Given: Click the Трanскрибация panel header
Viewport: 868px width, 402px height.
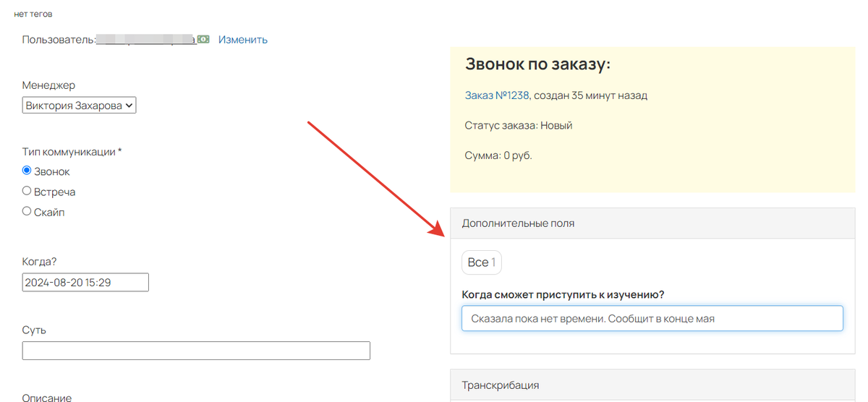Looking at the screenshot, I should [x=652, y=385].
